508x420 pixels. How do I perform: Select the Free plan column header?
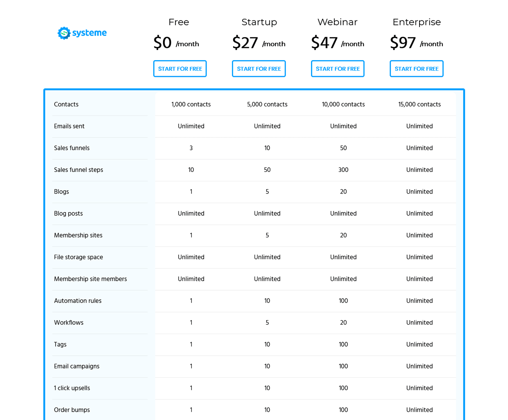click(x=179, y=22)
